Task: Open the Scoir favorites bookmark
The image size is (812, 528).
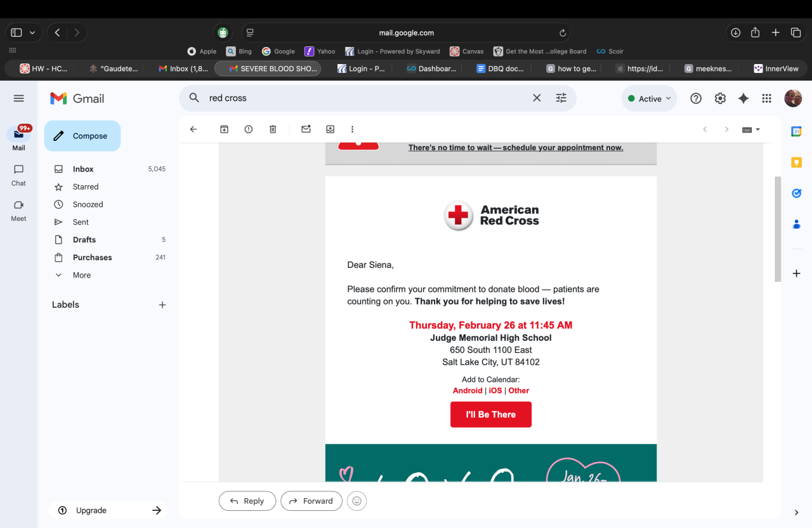Action: 610,51
